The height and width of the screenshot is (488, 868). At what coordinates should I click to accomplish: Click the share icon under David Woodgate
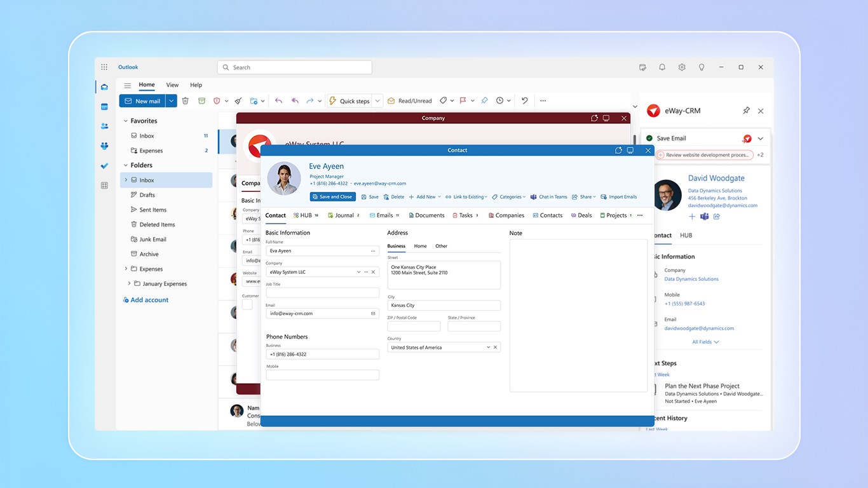coord(716,217)
